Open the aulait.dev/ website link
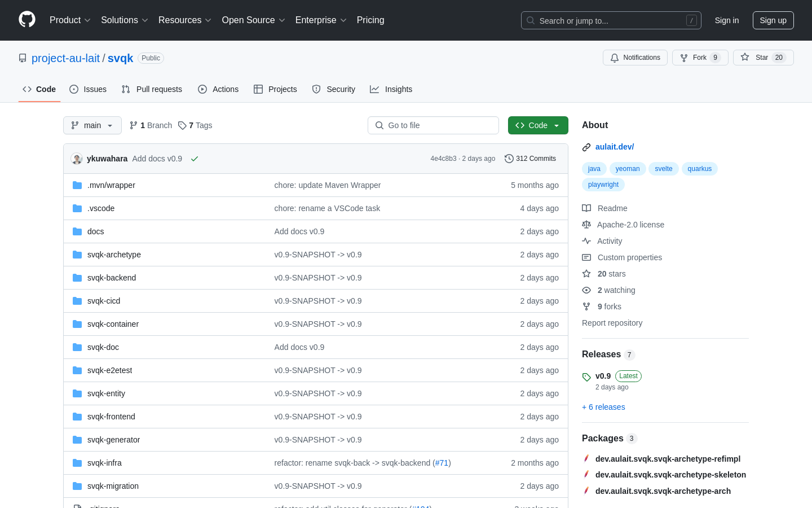This screenshot has width=812, height=508. coord(615,147)
